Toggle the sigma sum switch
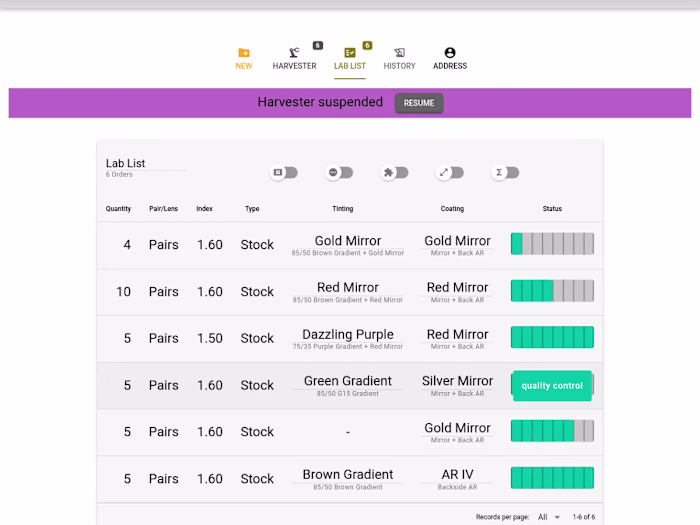 505,172
